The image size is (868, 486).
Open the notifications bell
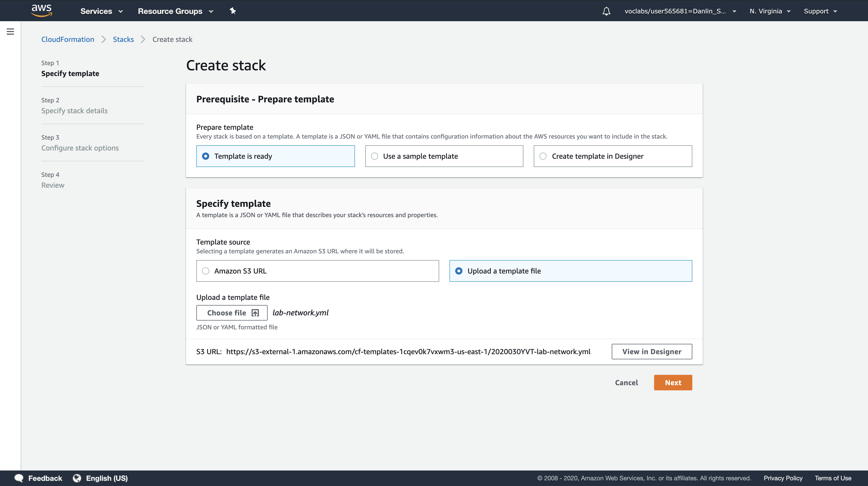click(606, 11)
